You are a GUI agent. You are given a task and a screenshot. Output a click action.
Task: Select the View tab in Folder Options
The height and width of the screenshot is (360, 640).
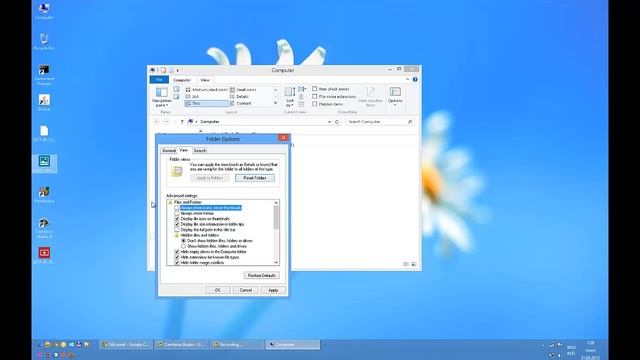tap(184, 150)
